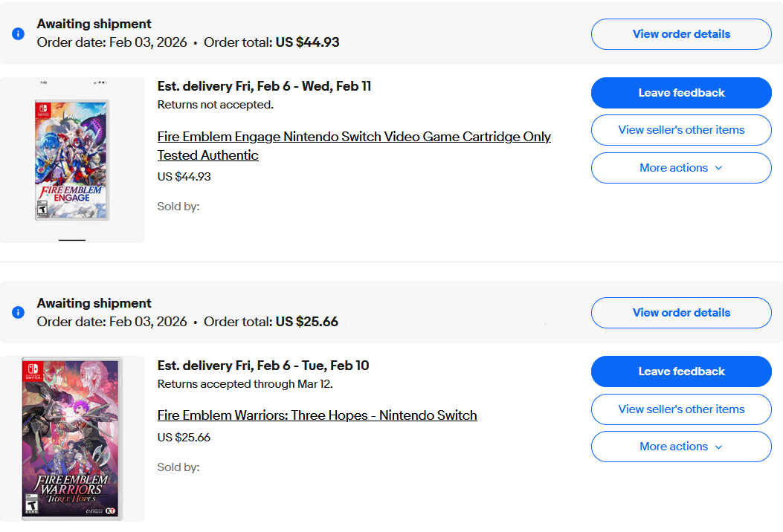The image size is (783, 532).
Task: Click the Three Hopes box art thumbnail
Action: pyautogui.click(x=72, y=438)
